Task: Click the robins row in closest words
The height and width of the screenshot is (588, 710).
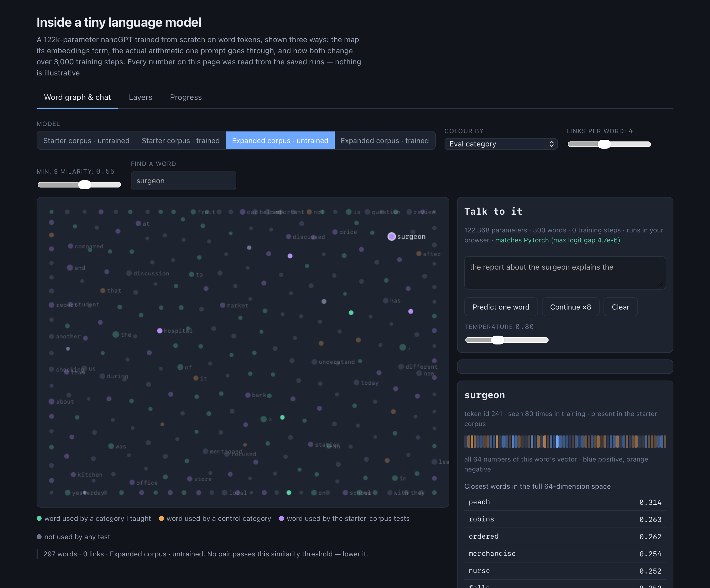Action: (x=565, y=519)
